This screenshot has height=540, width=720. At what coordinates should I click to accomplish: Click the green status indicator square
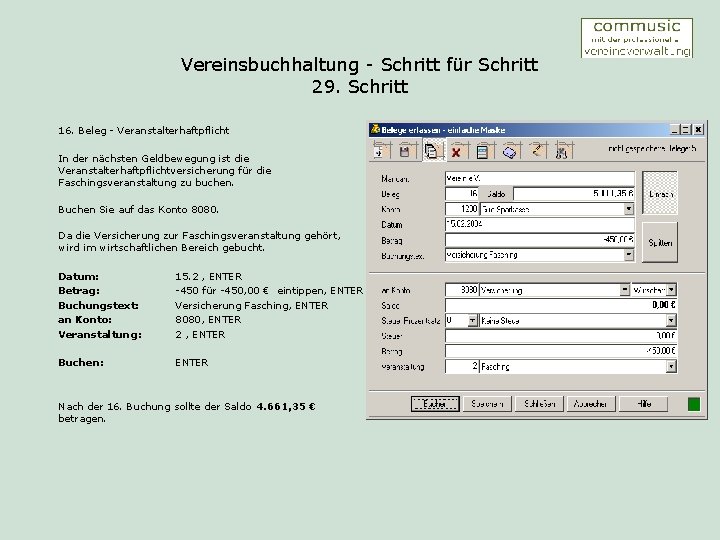click(x=694, y=404)
